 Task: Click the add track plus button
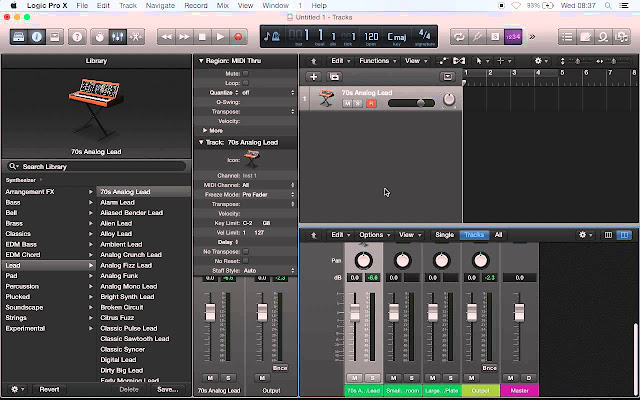[x=313, y=77]
